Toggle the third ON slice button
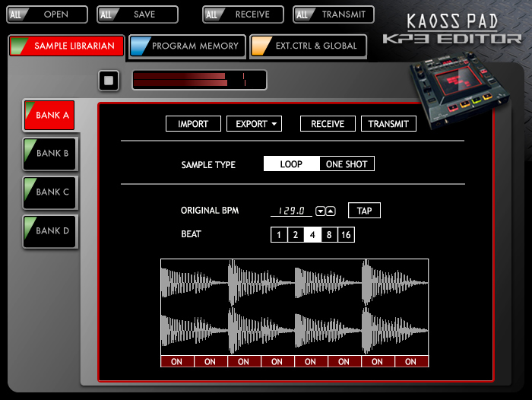Screen dimensions: 532x400 (x=244, y=362)
